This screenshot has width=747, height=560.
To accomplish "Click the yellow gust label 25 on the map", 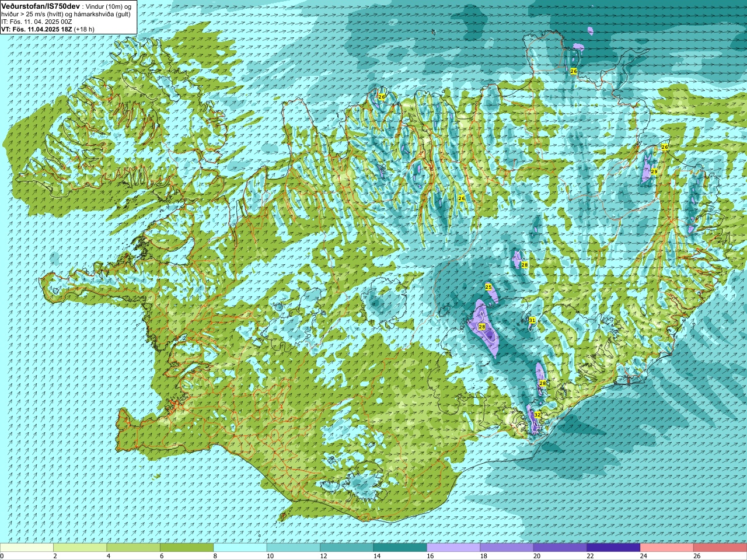I will coord(488,286).
